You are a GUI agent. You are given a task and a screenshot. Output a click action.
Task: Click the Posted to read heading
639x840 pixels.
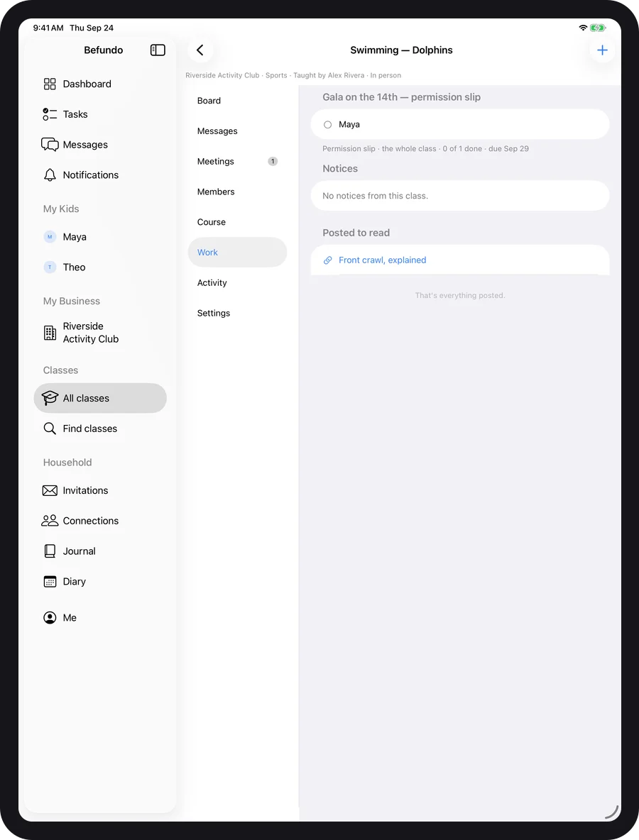pos(356,233)
